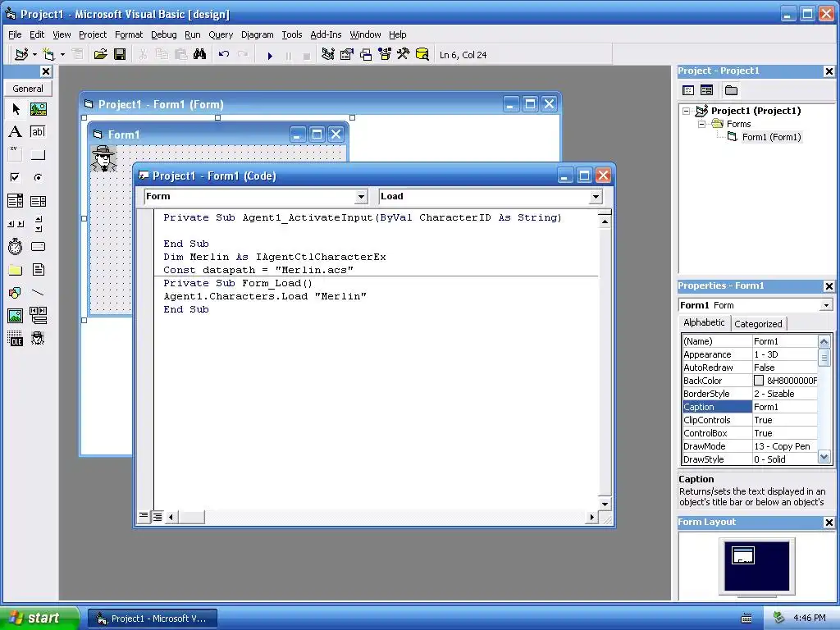840x630 pixels.
Task: Open the Debug menu
Action: 164,34
